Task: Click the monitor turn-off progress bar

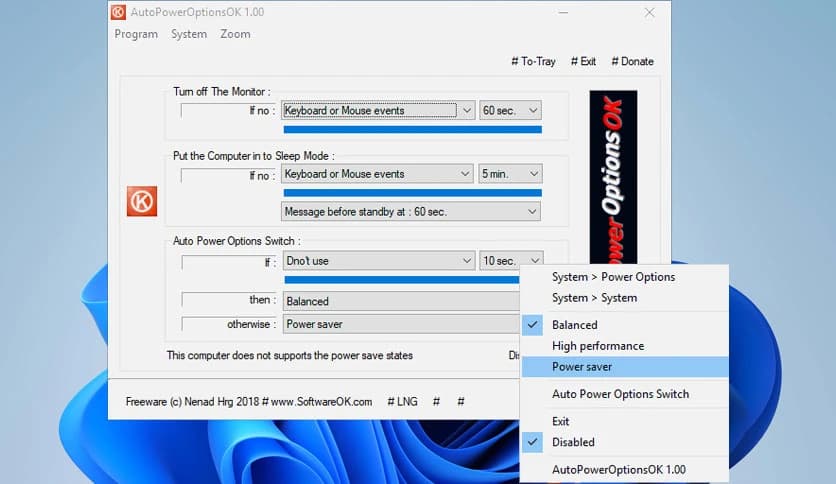Action: pos(413,130)
